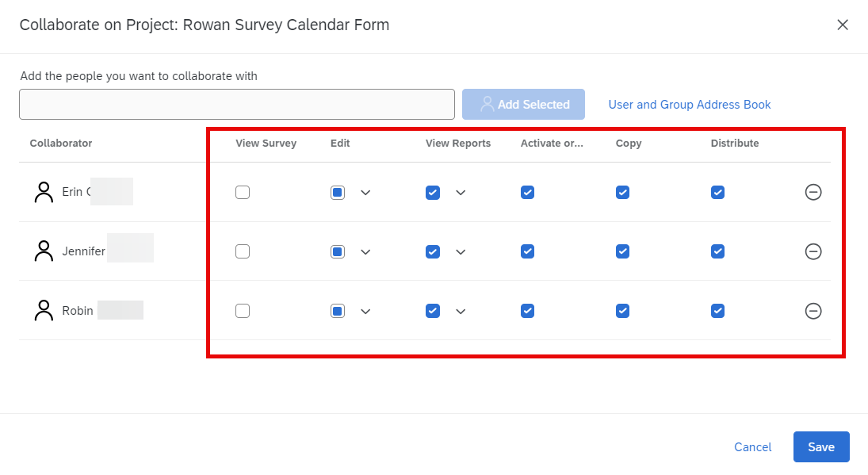Remove Jennifer using the minus icon

[x=813, y=251]
